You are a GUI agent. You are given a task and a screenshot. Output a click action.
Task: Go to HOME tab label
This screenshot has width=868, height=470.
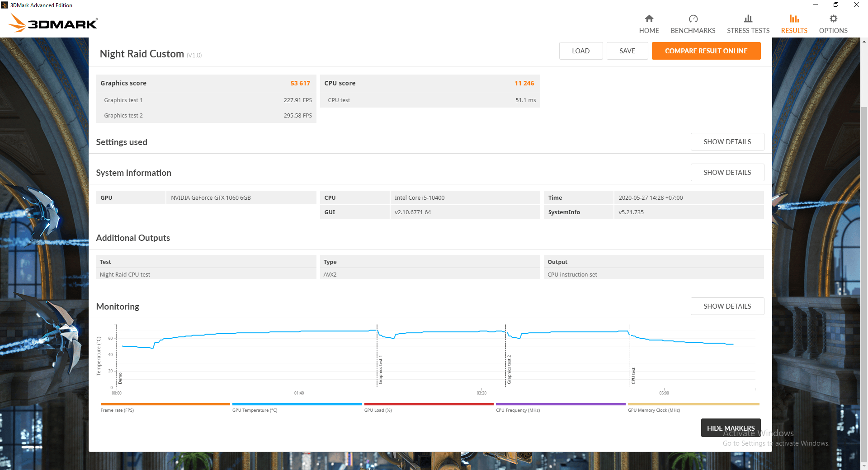pyautogui.click(x=649, y=31)
